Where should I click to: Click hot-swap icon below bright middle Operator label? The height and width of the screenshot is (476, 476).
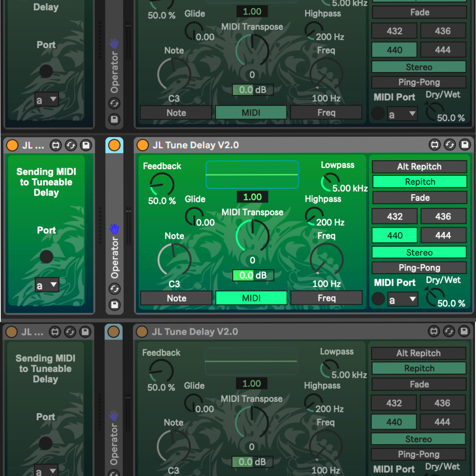(x=114, y=289)
